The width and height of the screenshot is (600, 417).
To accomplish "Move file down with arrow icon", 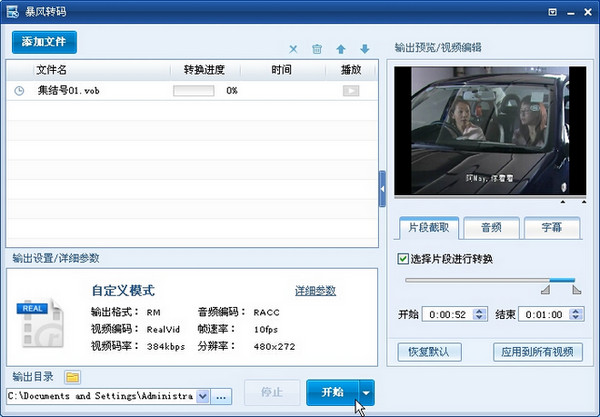I will pos(365,49).
